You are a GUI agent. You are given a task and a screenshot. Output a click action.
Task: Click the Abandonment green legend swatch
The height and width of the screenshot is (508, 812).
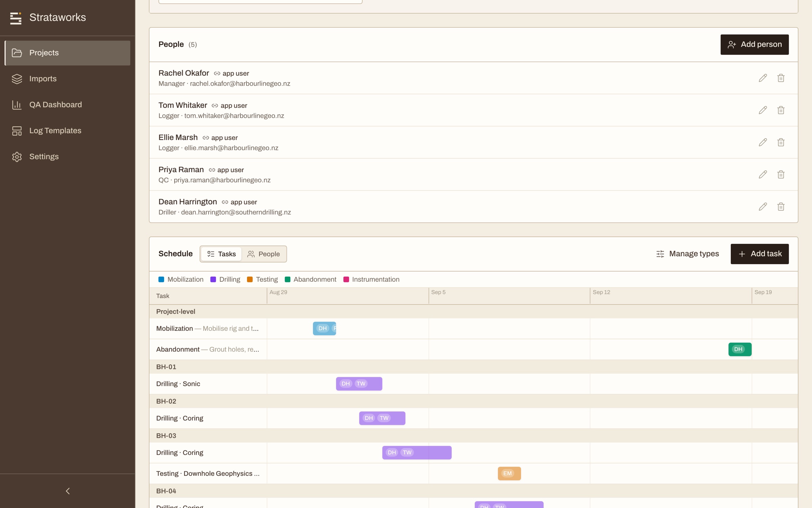[x=288, y=279]
